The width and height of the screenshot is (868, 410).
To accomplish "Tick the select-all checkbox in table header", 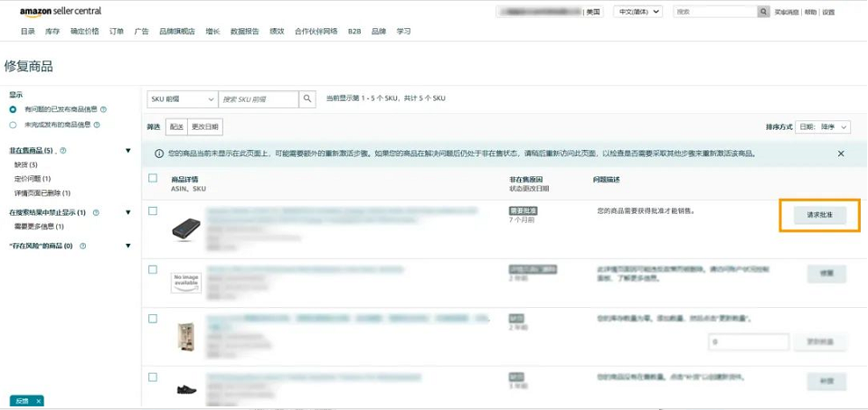I will tap(153, 179).
